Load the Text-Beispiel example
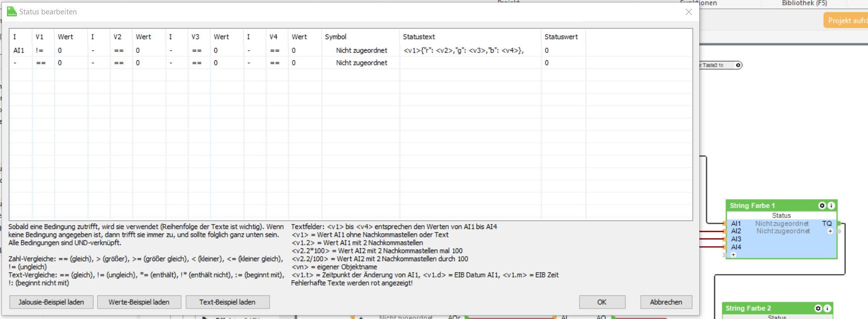 pos(227,302)
